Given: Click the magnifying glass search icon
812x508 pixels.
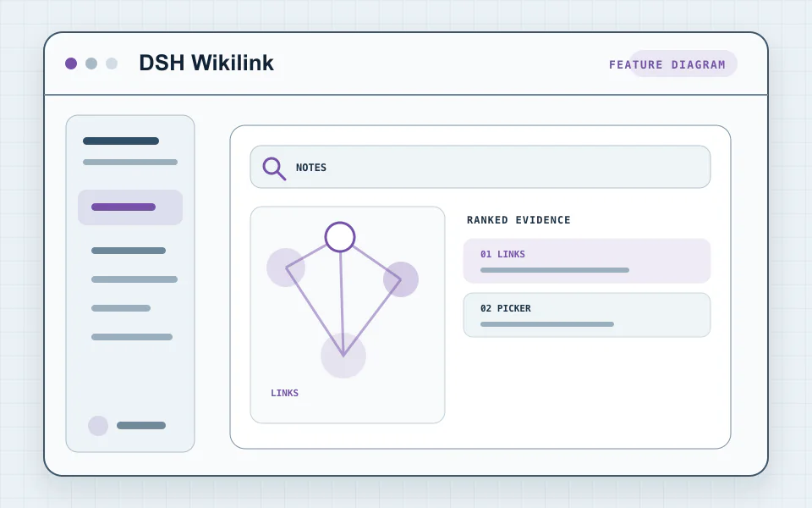Looking at the screenshot, I should pyautogui.click(x=274, y=168).
